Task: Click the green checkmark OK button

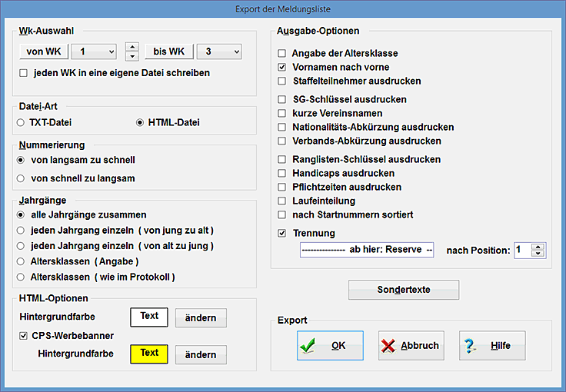Action: [330, 346]
